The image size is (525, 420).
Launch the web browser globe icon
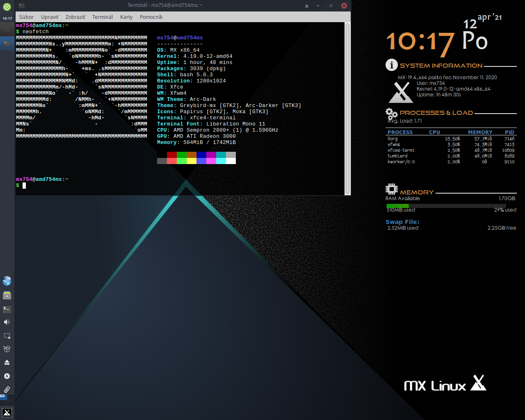[7, 281]
